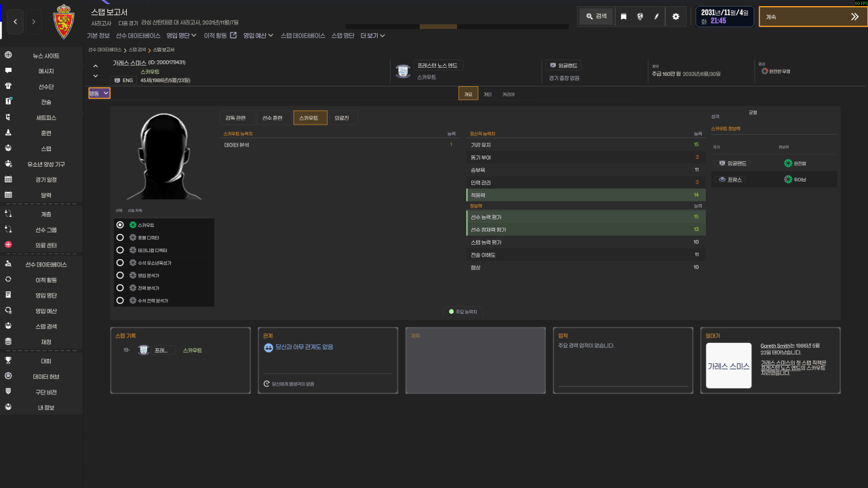
Task: Click the 검색 search button
Action: coord(597,16)
